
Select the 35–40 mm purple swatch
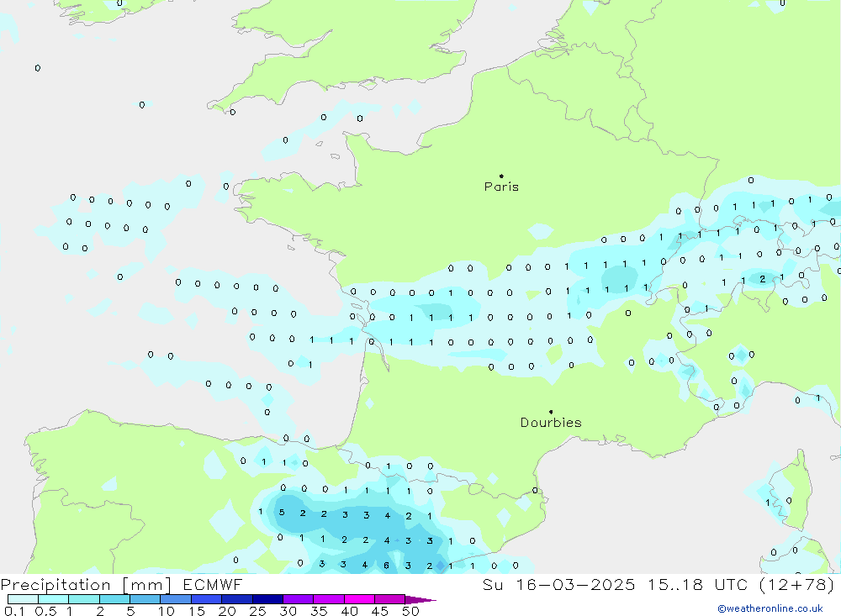(329, 599)
